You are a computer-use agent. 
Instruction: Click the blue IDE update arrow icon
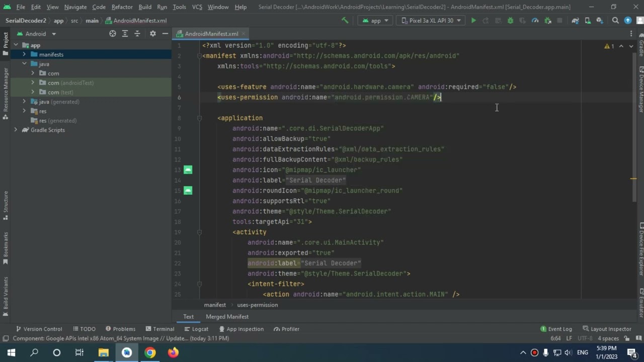[628, 21]
